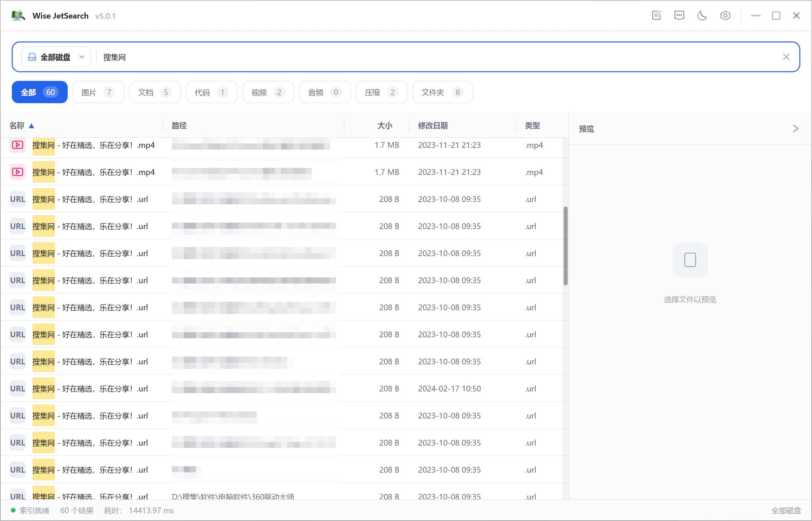The width and height of the screenshot is (812, 521).
Task: Click the 耗时: 14413.97 ms status
Action: click(139, 510)
